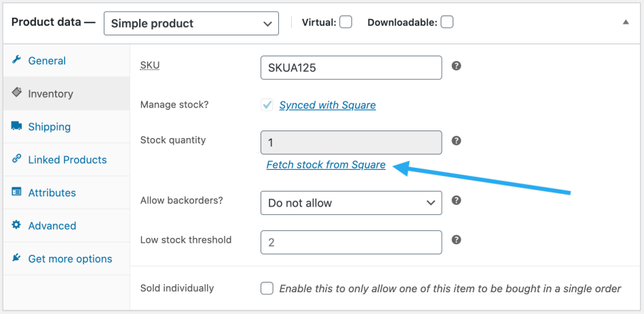
Task: Click help icon beside Stock quantity
Action: pos(457,141)
